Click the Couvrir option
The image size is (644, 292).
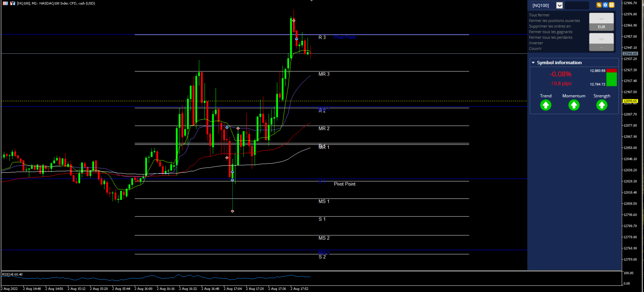535,48
